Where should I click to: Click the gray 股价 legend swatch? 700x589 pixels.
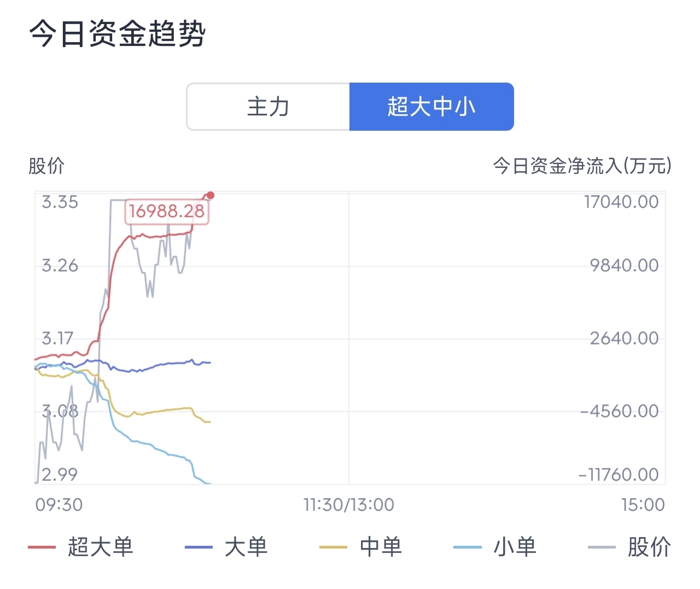click(x=602, y=547)
